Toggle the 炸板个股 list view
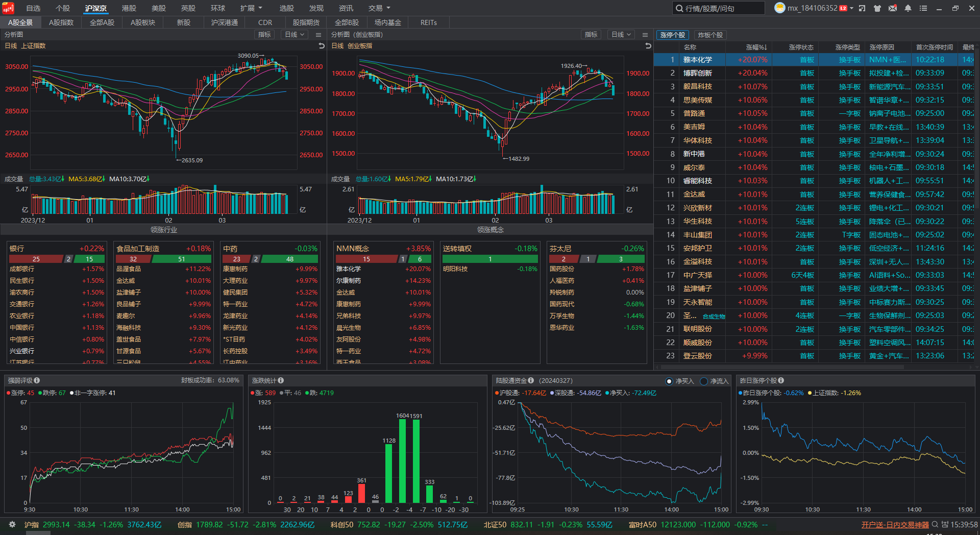The image size is (980, 535). coord(710,35)
